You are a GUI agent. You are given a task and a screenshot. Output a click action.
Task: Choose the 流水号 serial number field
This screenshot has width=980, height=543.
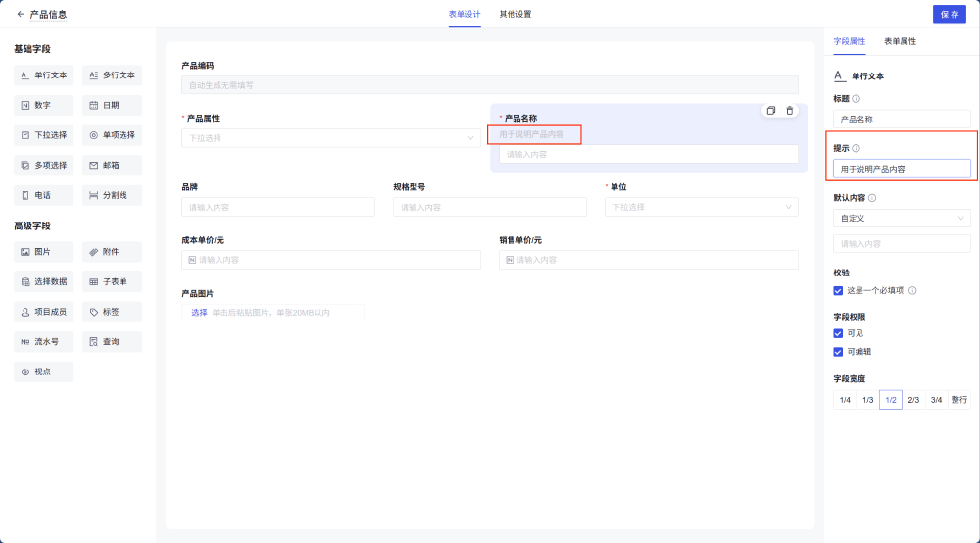coord(44,342)
